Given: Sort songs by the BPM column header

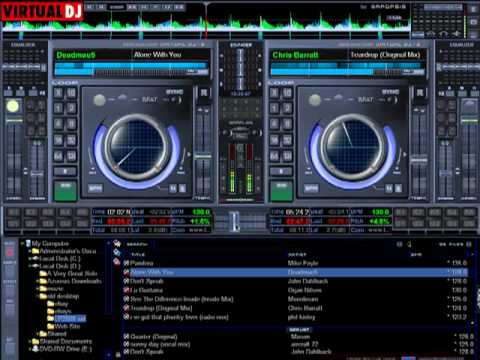Looking at the screenshot, I should 416,255.
